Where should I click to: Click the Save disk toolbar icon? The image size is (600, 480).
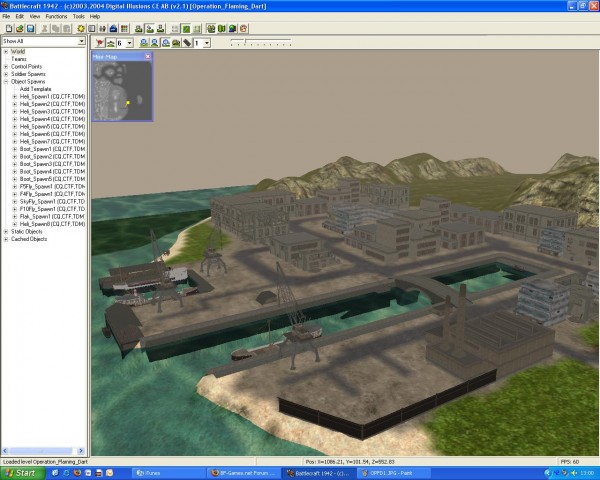30,29
